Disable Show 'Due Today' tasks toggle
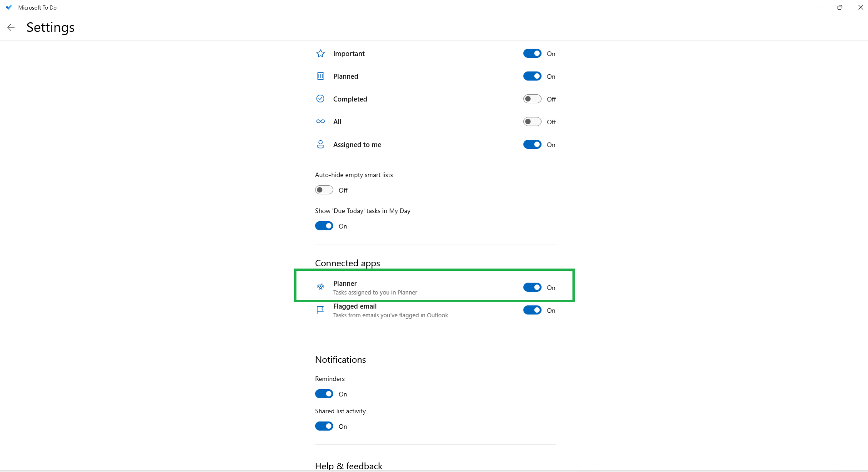This screenshot has width=868, height=472. tap(324, 226)
